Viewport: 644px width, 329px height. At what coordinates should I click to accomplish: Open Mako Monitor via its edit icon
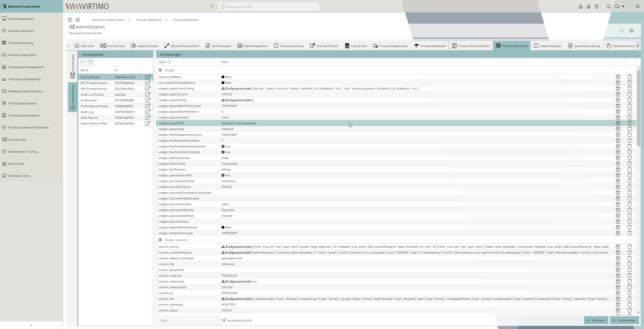[x=148, y=118]
